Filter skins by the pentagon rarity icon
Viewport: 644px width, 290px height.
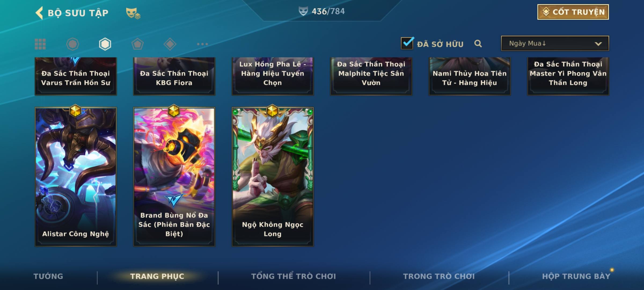point(137,44)
